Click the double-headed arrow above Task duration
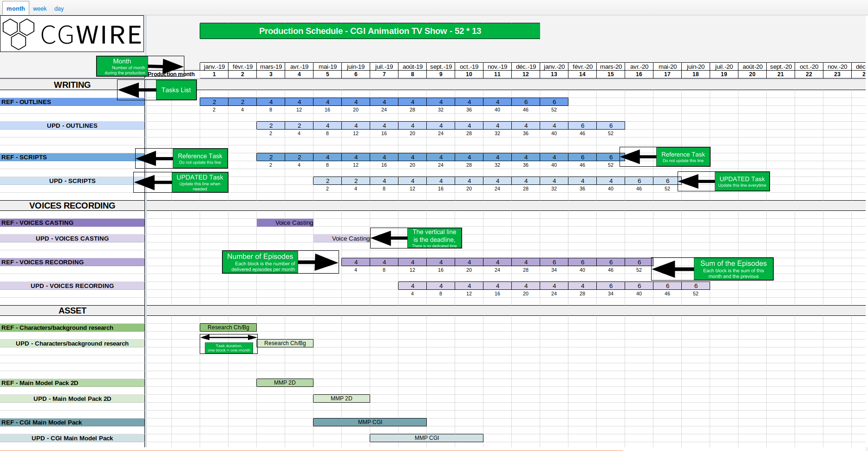Screen dimensions: 868x451 click(x=228, y=337)
